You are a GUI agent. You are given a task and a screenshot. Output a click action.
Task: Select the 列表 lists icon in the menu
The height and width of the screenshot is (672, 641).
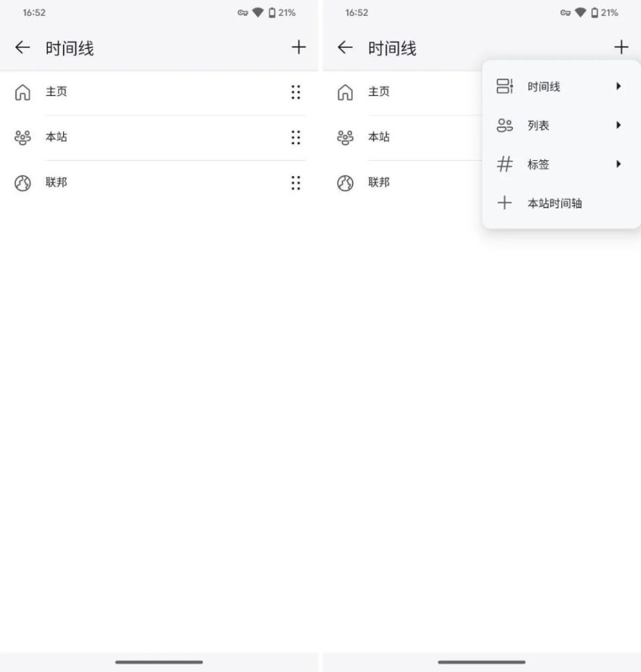[x=504, y=125]
